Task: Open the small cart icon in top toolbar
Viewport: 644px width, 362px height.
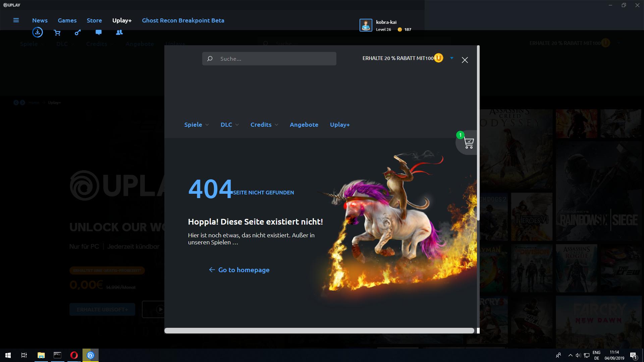Action: coord(57,33)
